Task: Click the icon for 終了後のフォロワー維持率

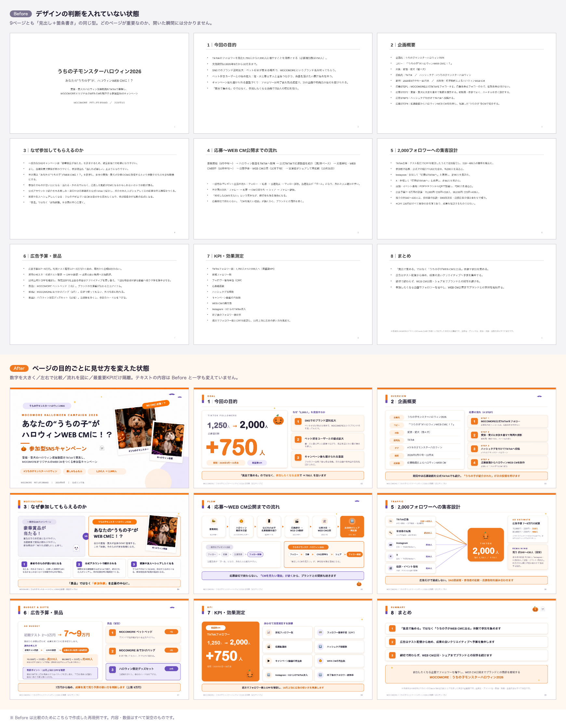Action: (x=320, y=675)
